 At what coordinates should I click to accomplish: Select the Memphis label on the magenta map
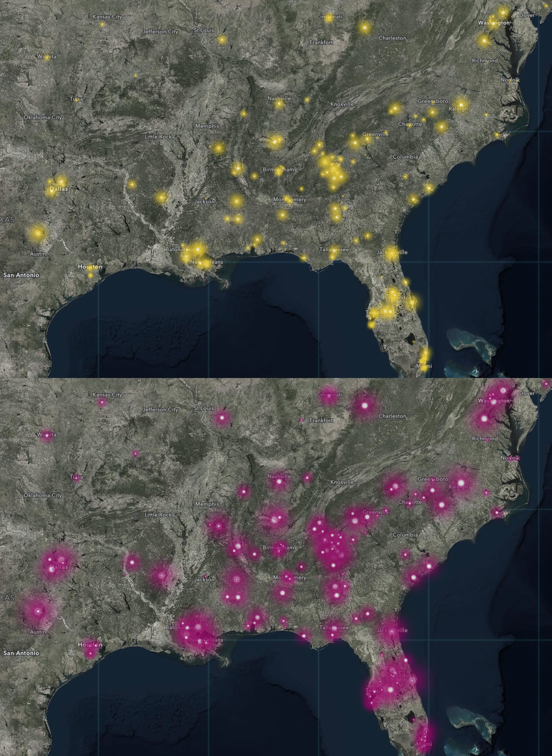(x=207, y=504)
